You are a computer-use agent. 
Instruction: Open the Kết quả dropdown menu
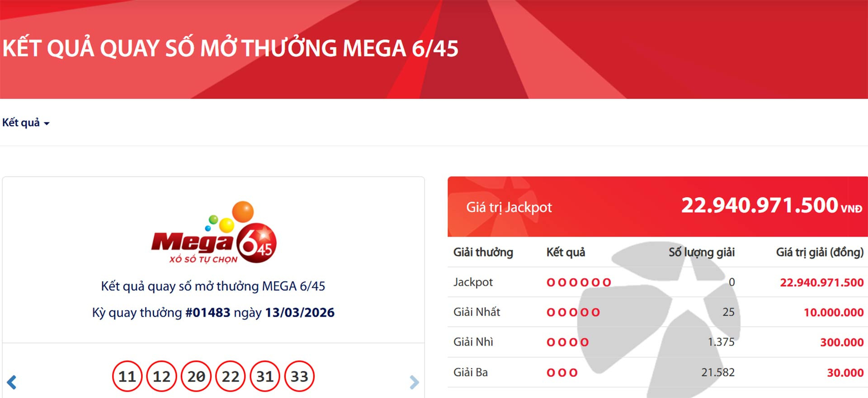tap(26, 123)
